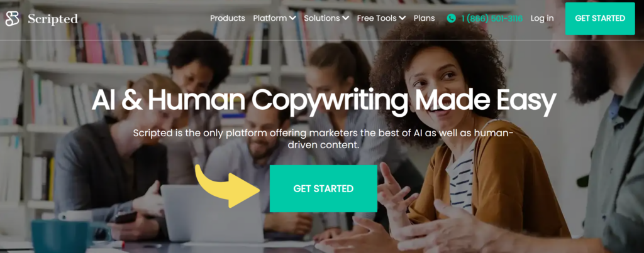Click the GET STARTED button below the headline
The image size is (644, 253).
pyautogui.click(x=323, y=188)
